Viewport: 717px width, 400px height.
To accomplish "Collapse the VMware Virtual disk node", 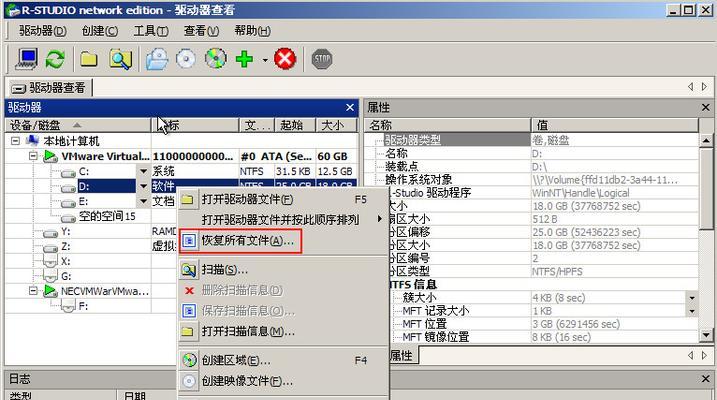I will [33, 156].
